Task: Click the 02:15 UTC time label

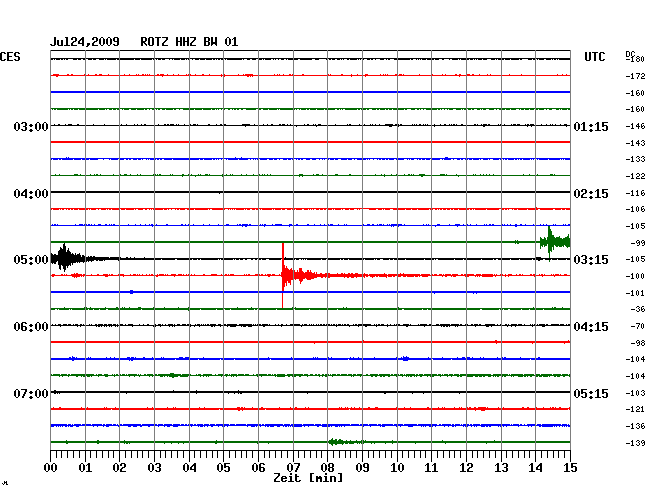Action: click(591, 194)
